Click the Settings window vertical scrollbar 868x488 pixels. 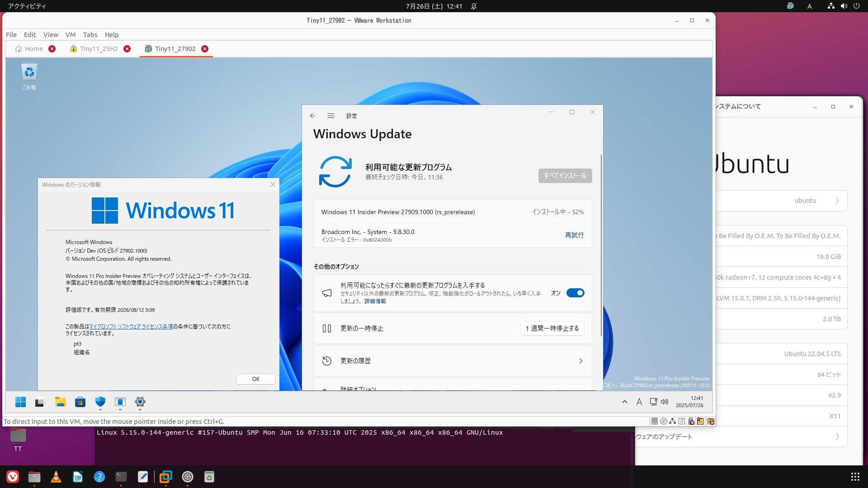[x=601, y=245]
